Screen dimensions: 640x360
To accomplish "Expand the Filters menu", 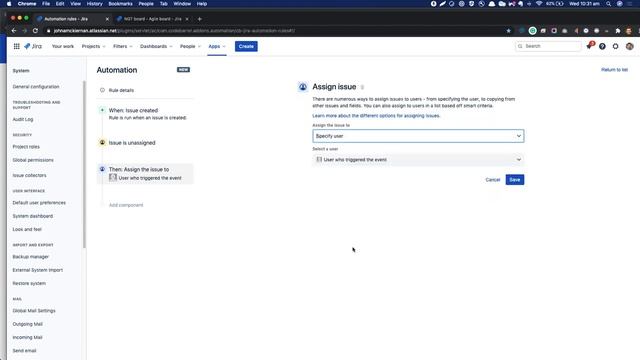I will click(122, 47).
